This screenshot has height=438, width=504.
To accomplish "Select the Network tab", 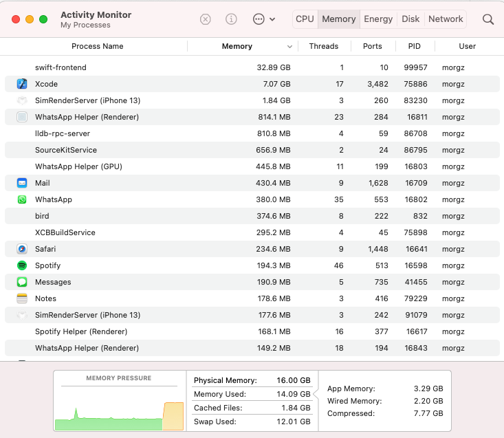I will point(446,19).
